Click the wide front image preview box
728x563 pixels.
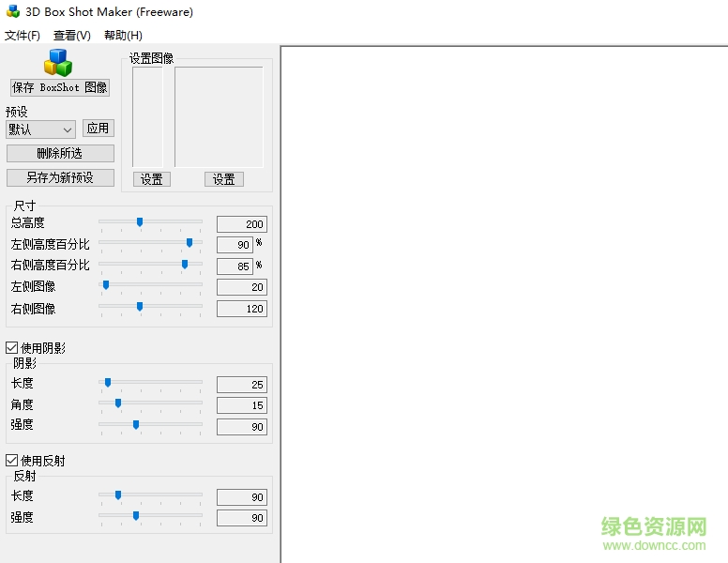pos(219,117)
